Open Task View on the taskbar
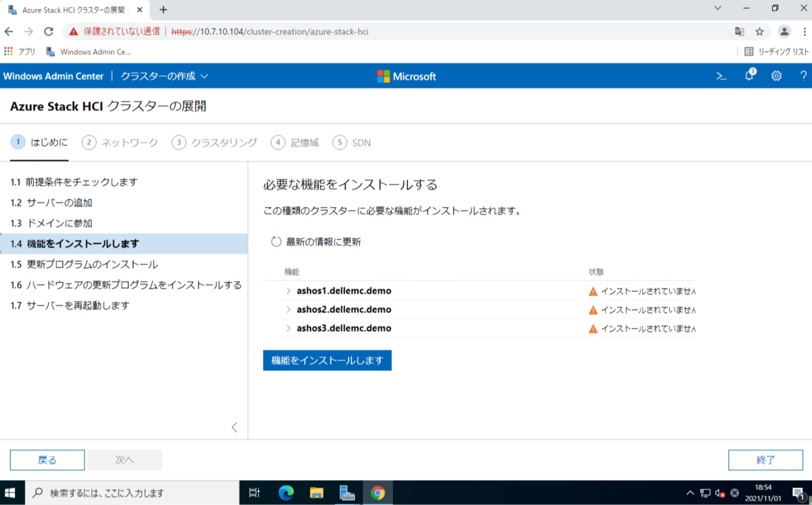The height and width of the screenshot is (505, 812). coord(254,493)
